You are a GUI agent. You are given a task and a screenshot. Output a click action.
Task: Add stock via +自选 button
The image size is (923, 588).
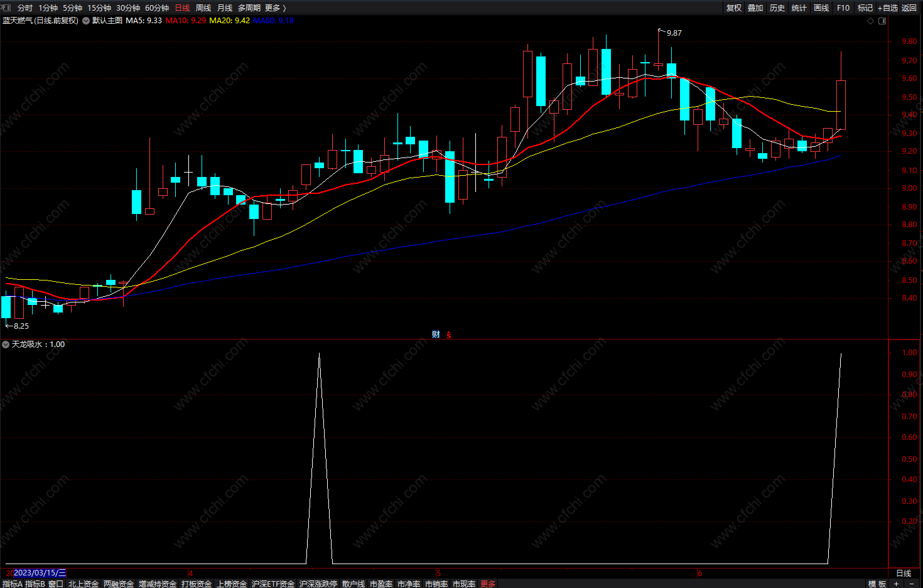(887, 8)
